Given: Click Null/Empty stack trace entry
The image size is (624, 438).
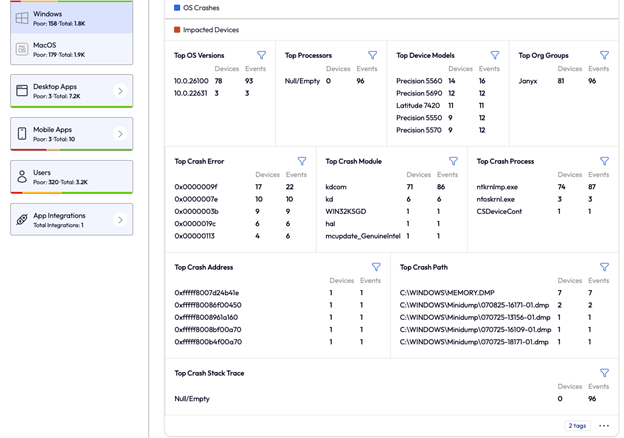Looking at the screenshot, I should [x=192, y=399].
